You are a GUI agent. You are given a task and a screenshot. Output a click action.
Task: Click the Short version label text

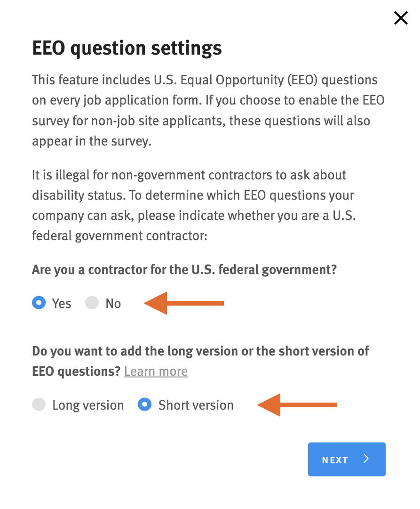196,404
